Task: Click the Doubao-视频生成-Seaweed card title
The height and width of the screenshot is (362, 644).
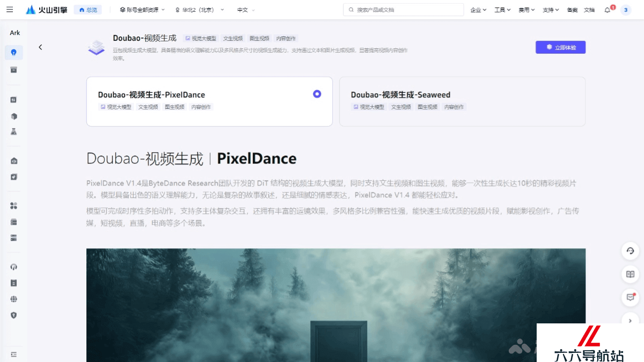Action: 400,95
